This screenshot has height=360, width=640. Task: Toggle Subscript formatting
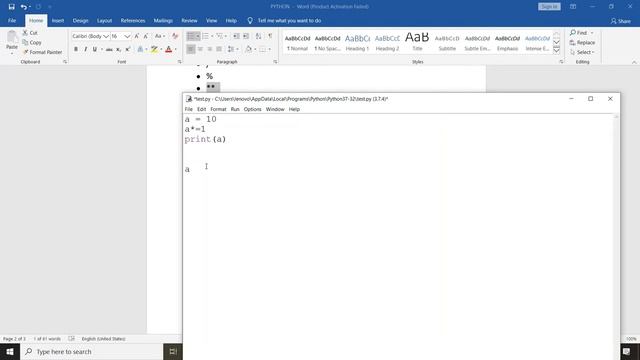tap(118, 49)
